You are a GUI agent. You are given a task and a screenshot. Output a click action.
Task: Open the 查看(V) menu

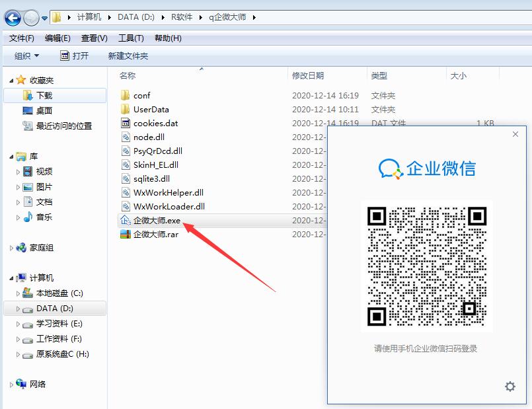pyautogui.click(x=95, y=38)
